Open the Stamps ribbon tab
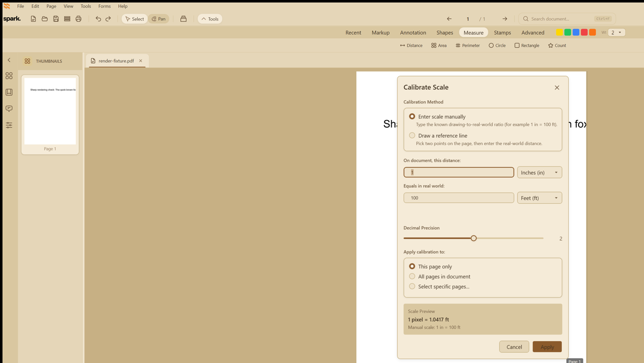This screenshot has height=363, width=644. [x=502, y=33]
